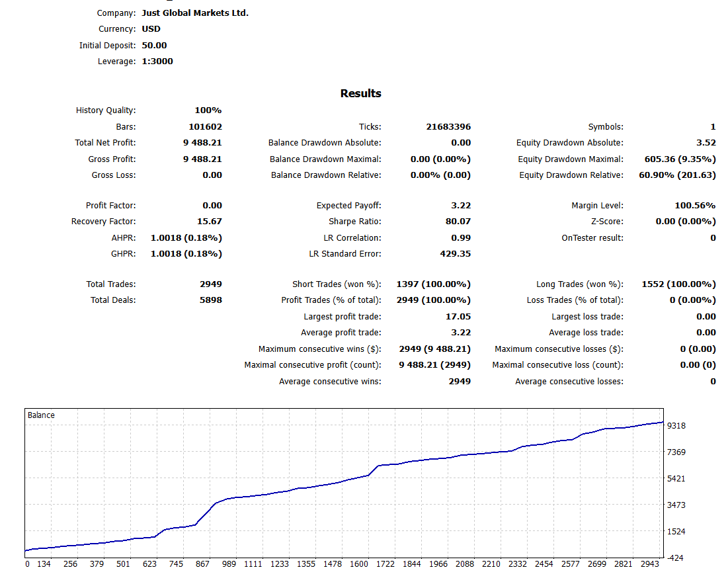Click the 'Expected Payoff:' label
This screenshot has width=728, height=584.
348,205
